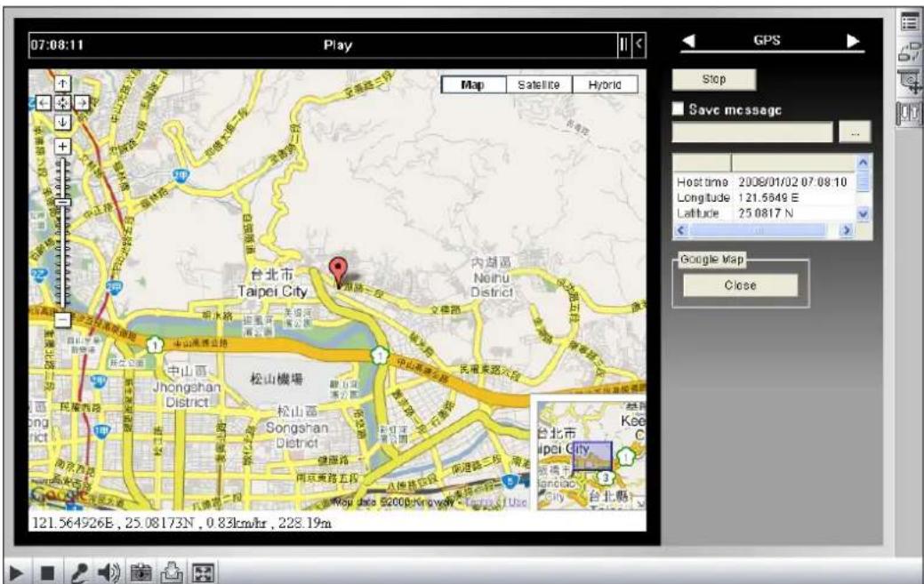Click the Longitude value 121.5649 E
The width and height of the screenshot is (924, 584).
coord(768,198)
